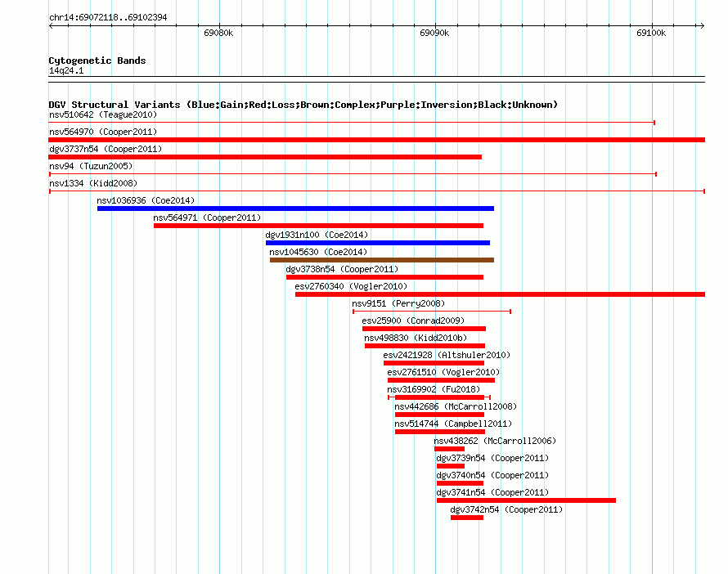Click the 69100k ruler position label
The height and width of the screenshot is (574, 728).
(651, 33)
